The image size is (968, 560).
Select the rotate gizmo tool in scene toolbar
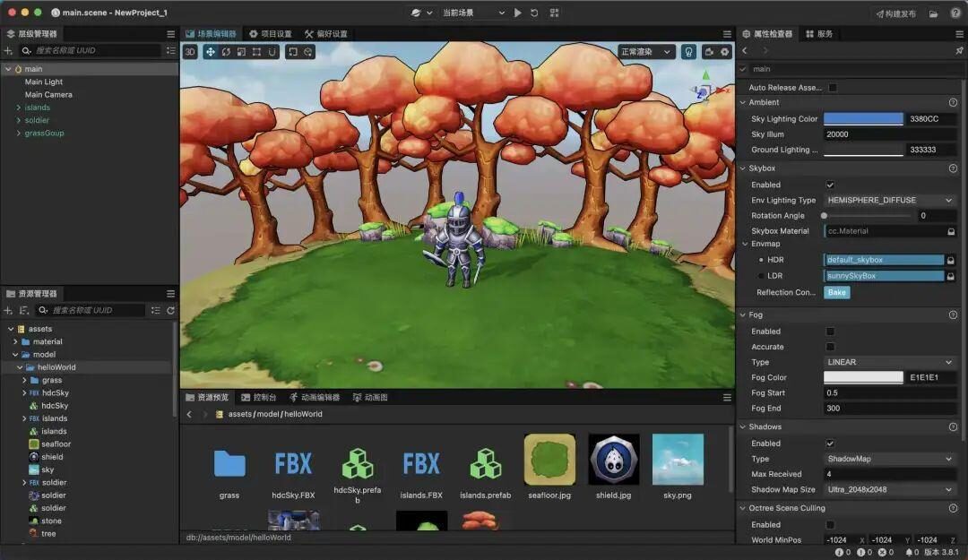[226, 52]
